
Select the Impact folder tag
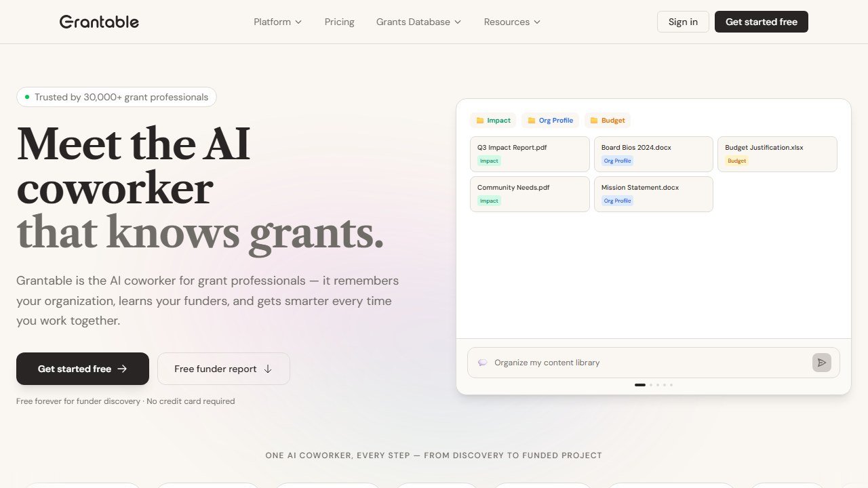point(493,121)
